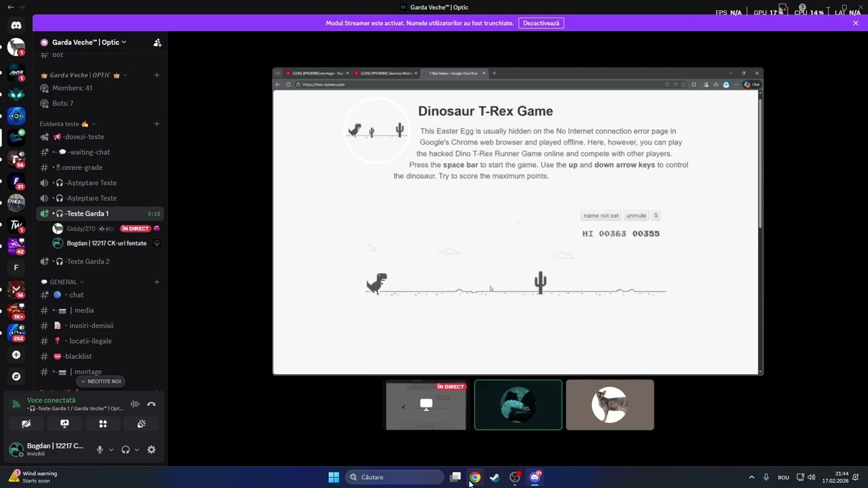The image size is (868, 488).
Task: Disconnect from voice using the hang-up icon
Action: (x=151, y=405)
